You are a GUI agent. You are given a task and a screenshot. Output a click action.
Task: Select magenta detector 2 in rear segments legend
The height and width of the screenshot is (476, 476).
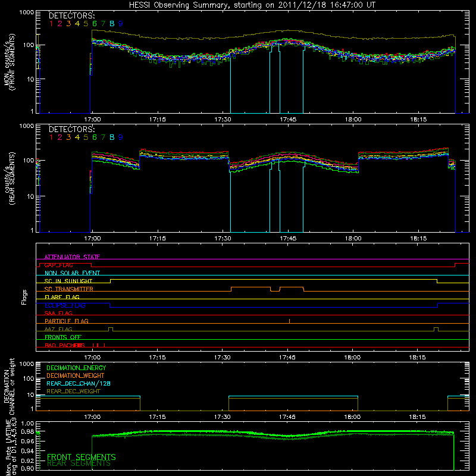tap(60, 137)
